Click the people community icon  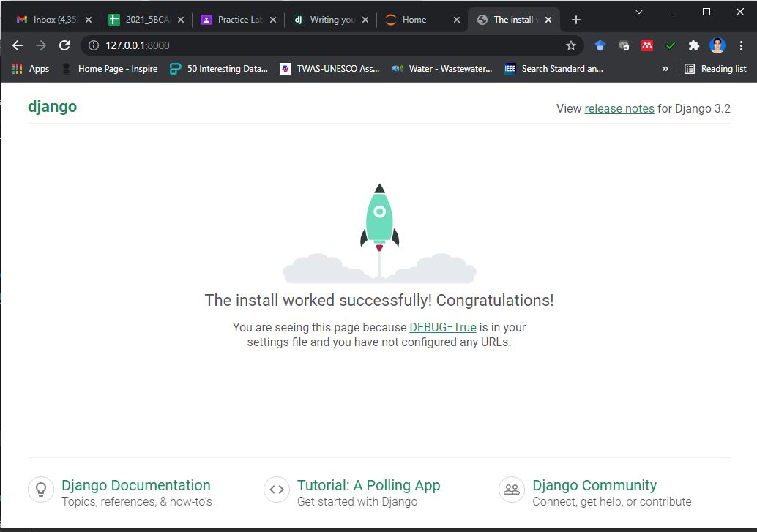512,490
